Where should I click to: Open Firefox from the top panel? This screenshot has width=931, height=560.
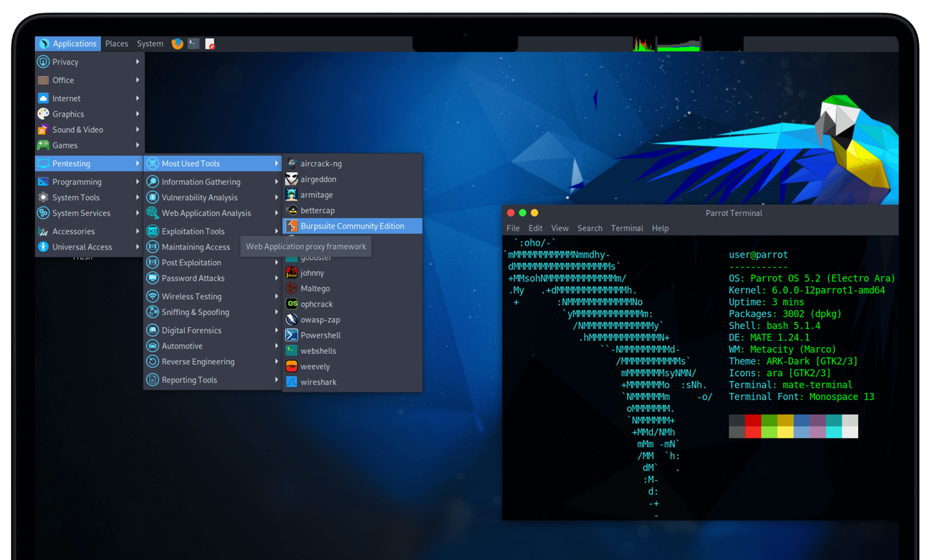176,43
